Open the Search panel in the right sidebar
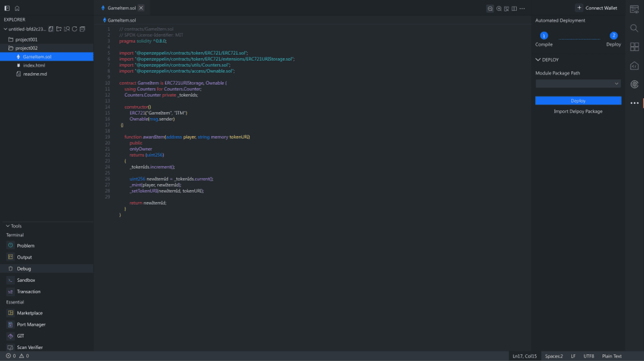Viewport: 644px width, 361px height. coord(634,28)
